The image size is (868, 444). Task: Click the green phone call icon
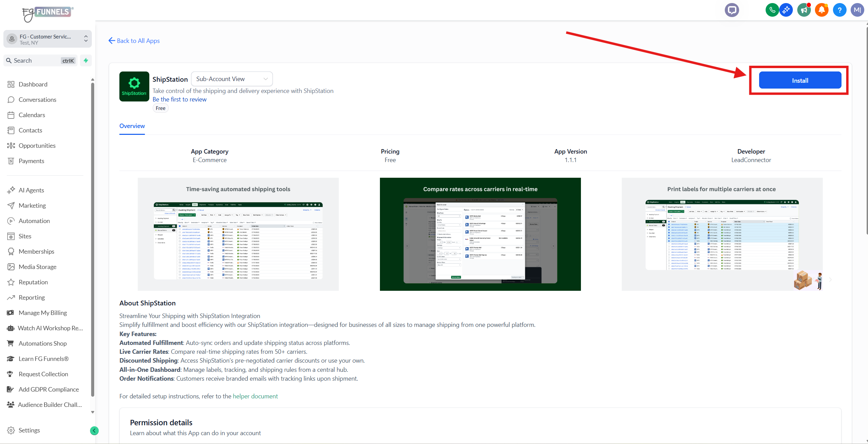coord(772,10)
